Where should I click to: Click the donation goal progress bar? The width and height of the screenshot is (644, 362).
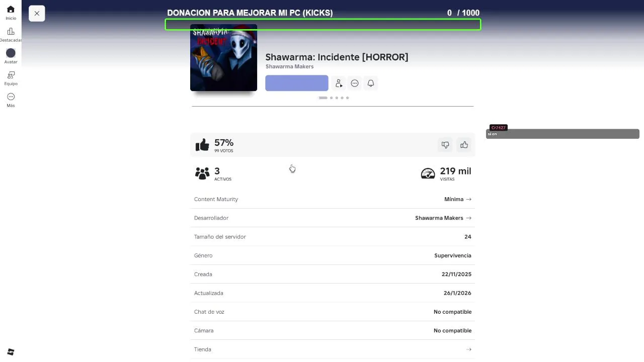323,24
